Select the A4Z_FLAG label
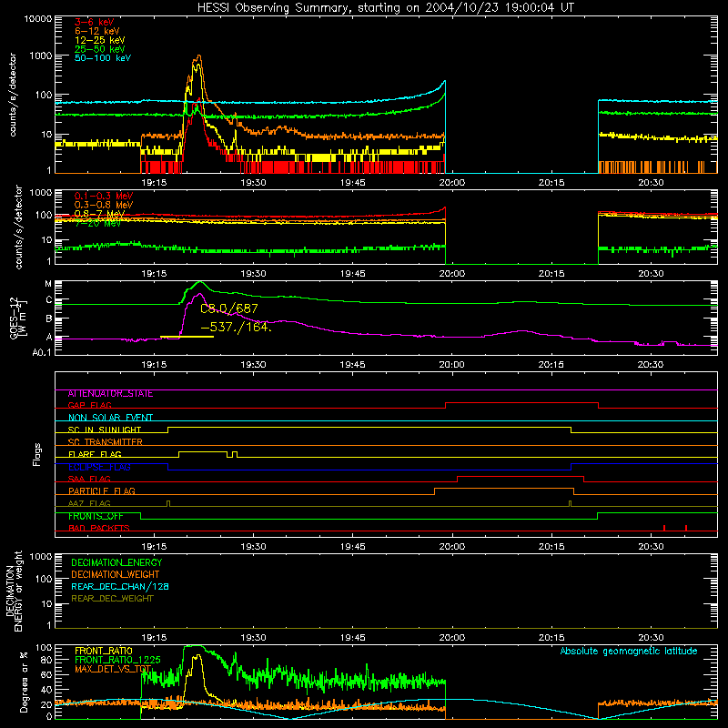The width and height of the screenshot is (728, 728). [89, 503]
